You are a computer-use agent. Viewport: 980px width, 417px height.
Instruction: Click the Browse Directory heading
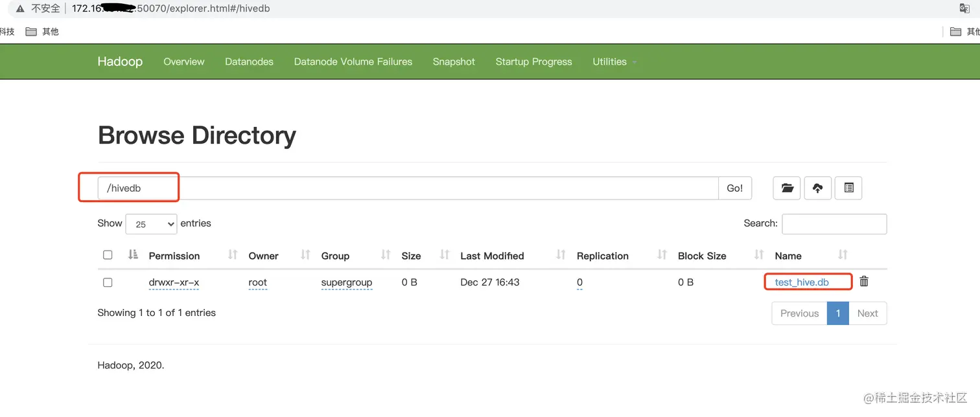pyautogui.click(x=197, y=135)
